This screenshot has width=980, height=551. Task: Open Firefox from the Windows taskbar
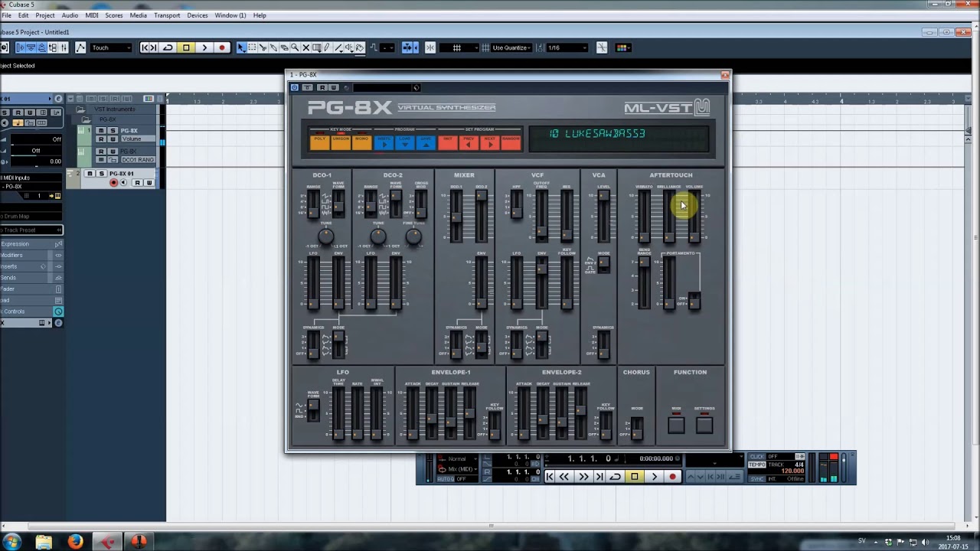[x=75, y=542]
